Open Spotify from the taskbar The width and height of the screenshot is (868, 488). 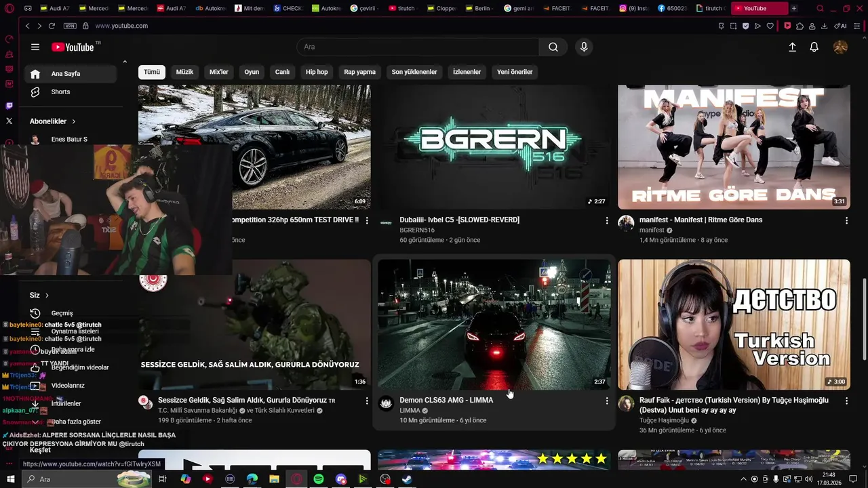pos(319,479)
